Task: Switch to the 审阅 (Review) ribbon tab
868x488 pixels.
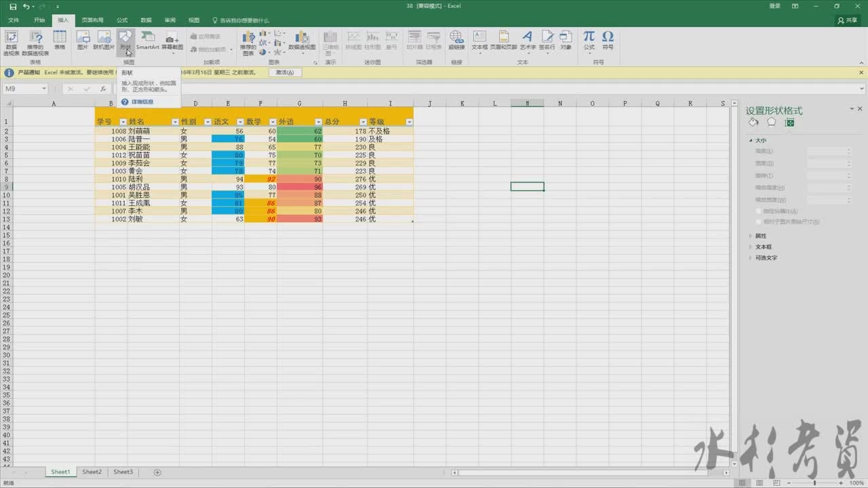Action: click(x=170, y=20)
